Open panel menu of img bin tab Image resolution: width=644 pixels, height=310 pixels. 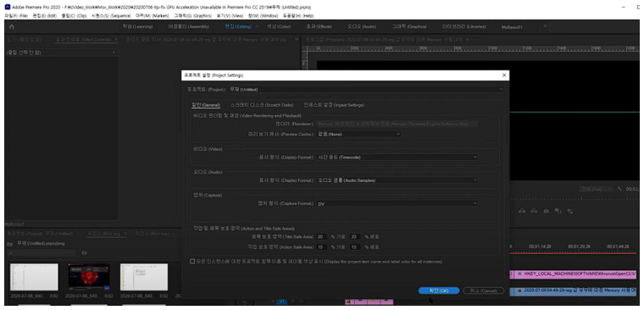pos(125,234)
